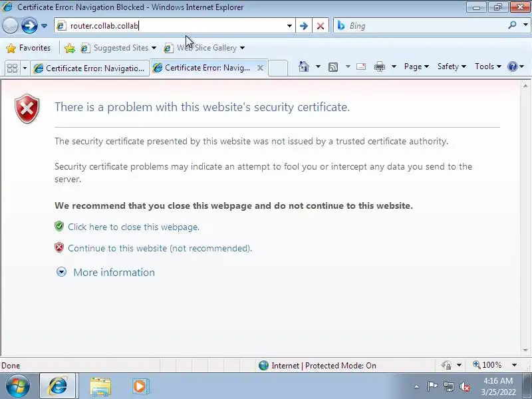Open the Windows Start menu
Image resolution: width=532 pixels, height=399 pixels.
[x=18, y=386]
